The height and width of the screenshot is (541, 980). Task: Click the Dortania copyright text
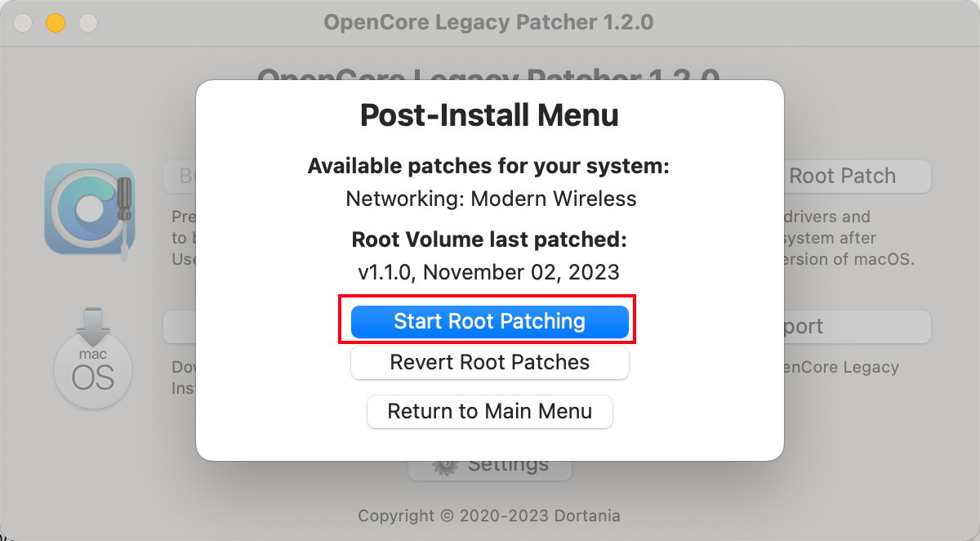[488, 516]
